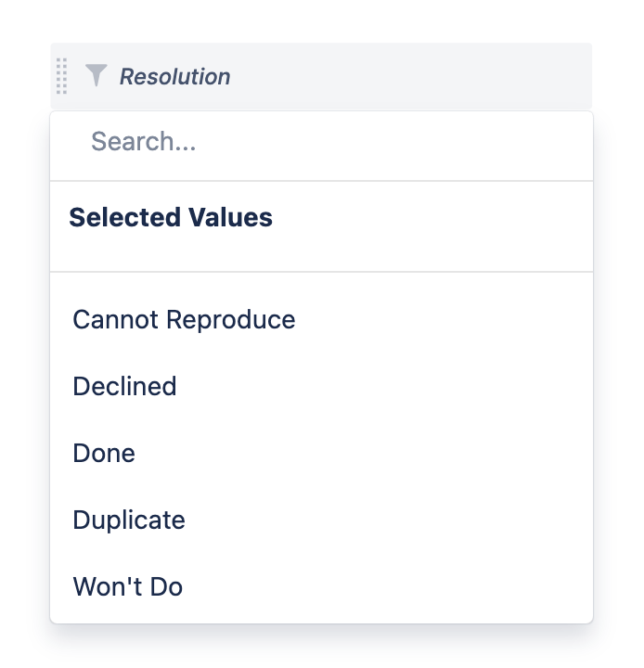Grab the dotted drag handle icon
Image resolution: width=644 pixels, height=668 pixels.
pos(62,76)
